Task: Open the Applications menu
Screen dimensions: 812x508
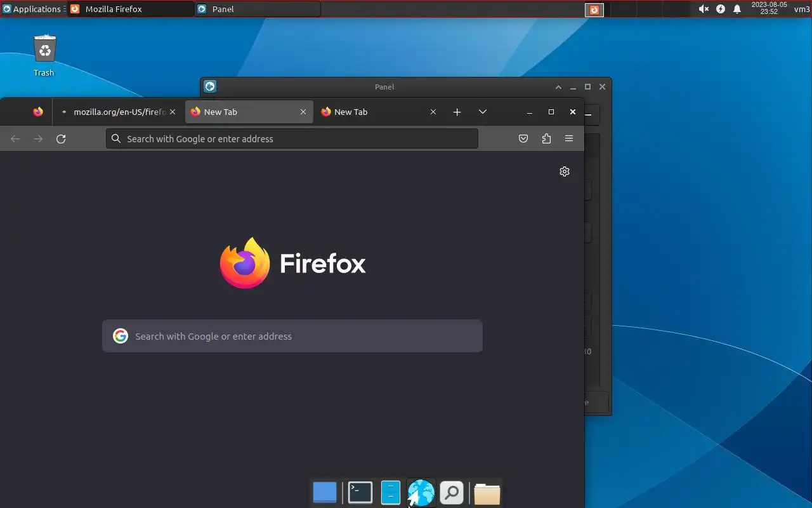Action: tap(32, 9)
